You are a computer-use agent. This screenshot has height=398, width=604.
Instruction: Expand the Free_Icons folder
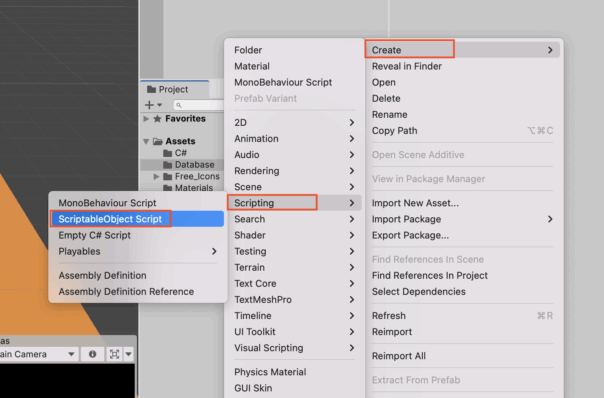156,176
